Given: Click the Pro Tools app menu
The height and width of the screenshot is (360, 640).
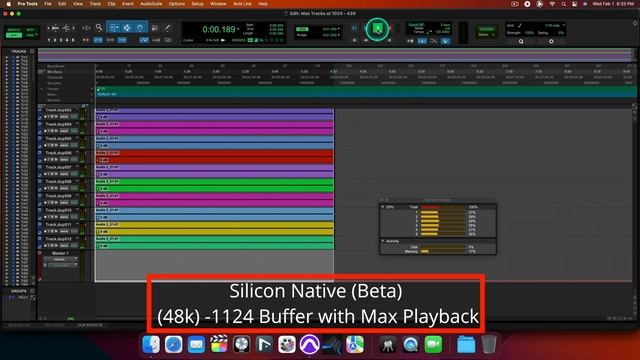Looking at the screenshot, I should [27, 4].
